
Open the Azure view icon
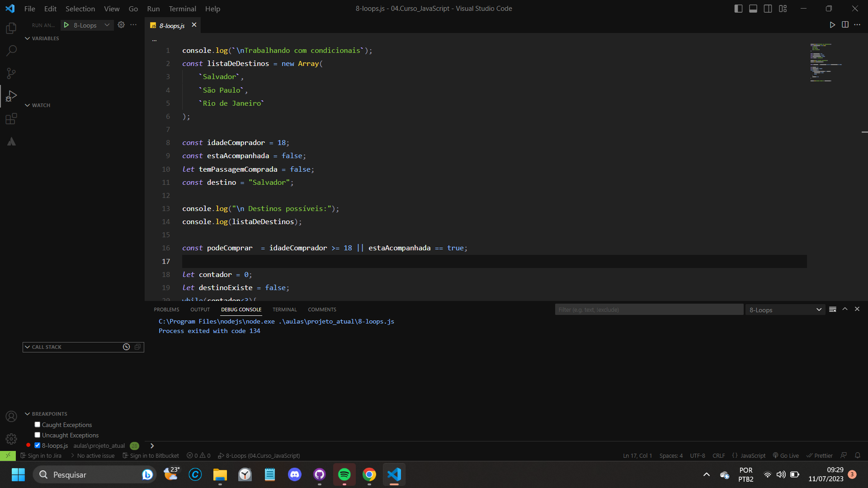[x=11, y=141]
